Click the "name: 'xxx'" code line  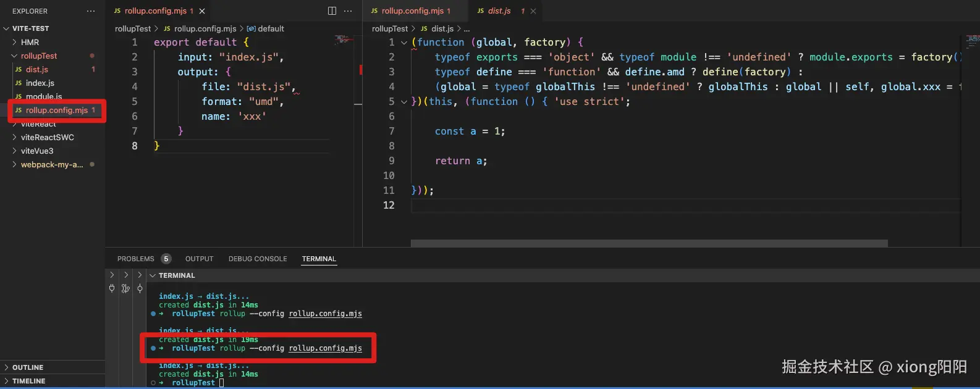(234, 117)
